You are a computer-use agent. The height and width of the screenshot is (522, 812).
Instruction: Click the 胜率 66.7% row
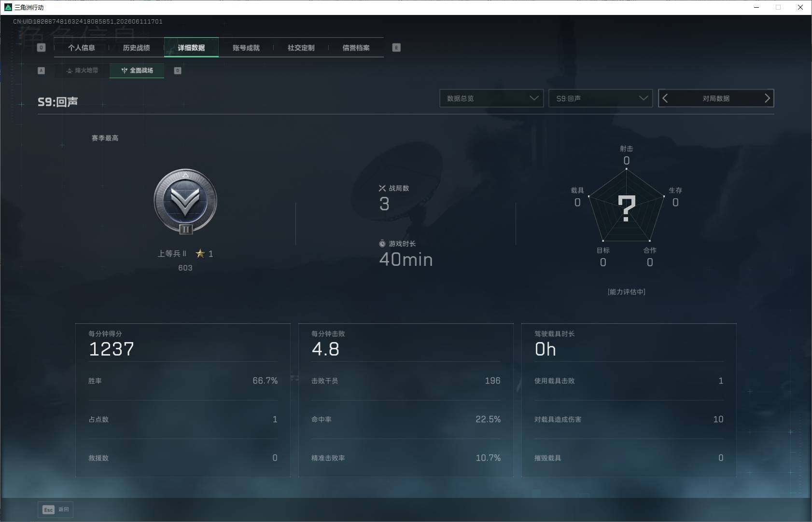(183, 381)
